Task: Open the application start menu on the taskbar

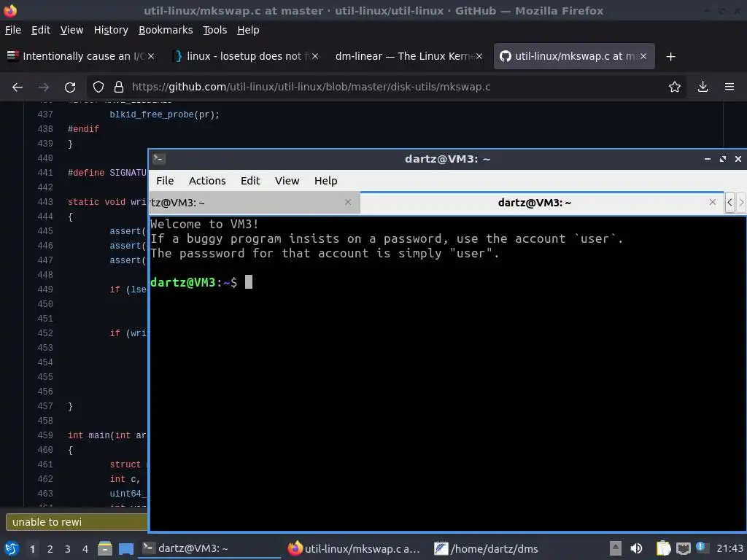Action: 12,548
